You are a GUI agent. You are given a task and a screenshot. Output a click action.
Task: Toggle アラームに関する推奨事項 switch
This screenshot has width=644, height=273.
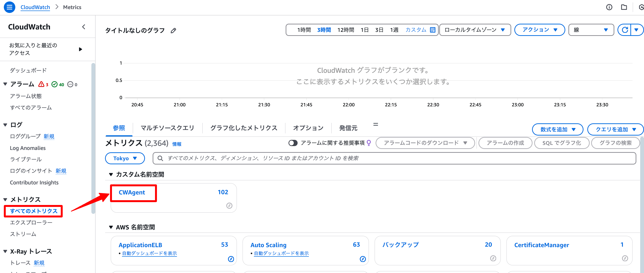[293, 143]
